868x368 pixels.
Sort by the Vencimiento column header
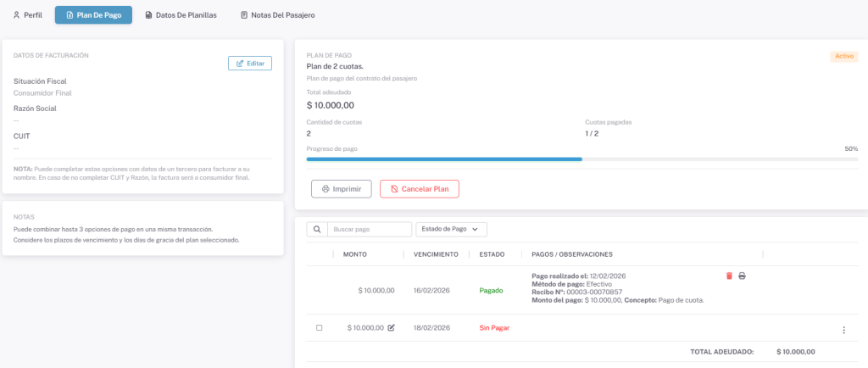(436, 254)
